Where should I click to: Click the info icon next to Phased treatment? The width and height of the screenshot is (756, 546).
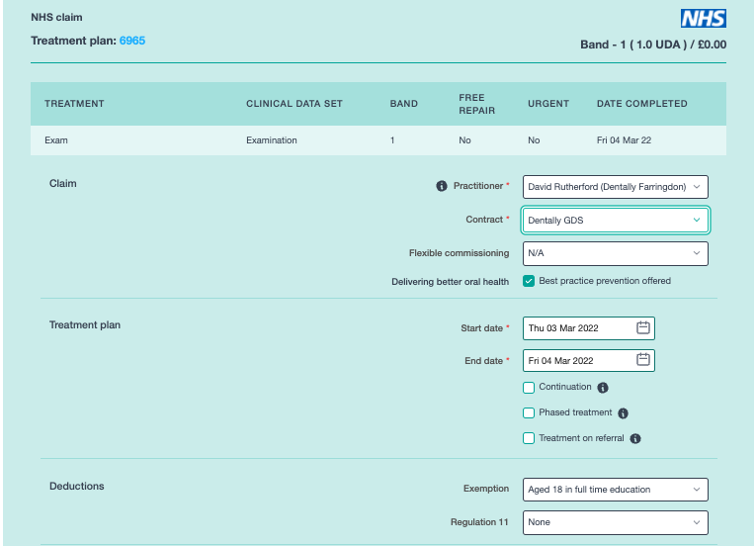pyautogui.click(x=624, y=413)
